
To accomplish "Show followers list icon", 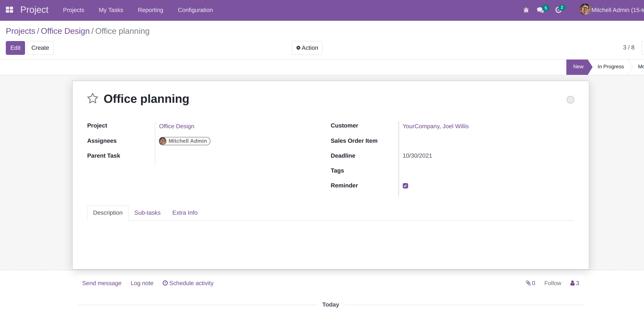I will click(x=575, y=283).
